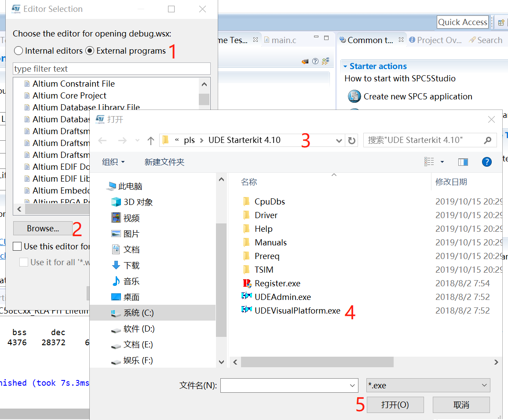Viewport: 508px width, 420px height.
Task: Select UDEAdmin.exe file
Action: [x=276, y=297]
